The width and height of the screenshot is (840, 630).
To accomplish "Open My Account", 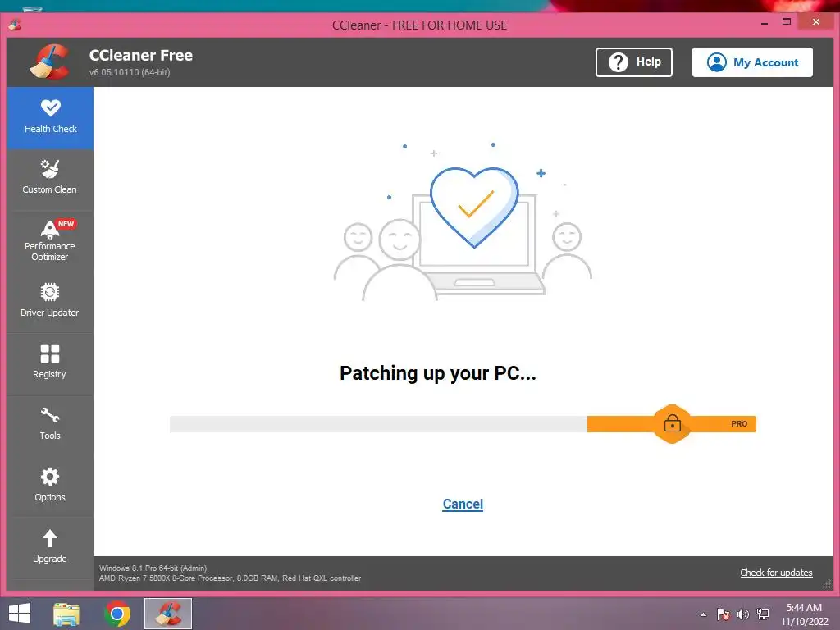I will coord(752,62).
